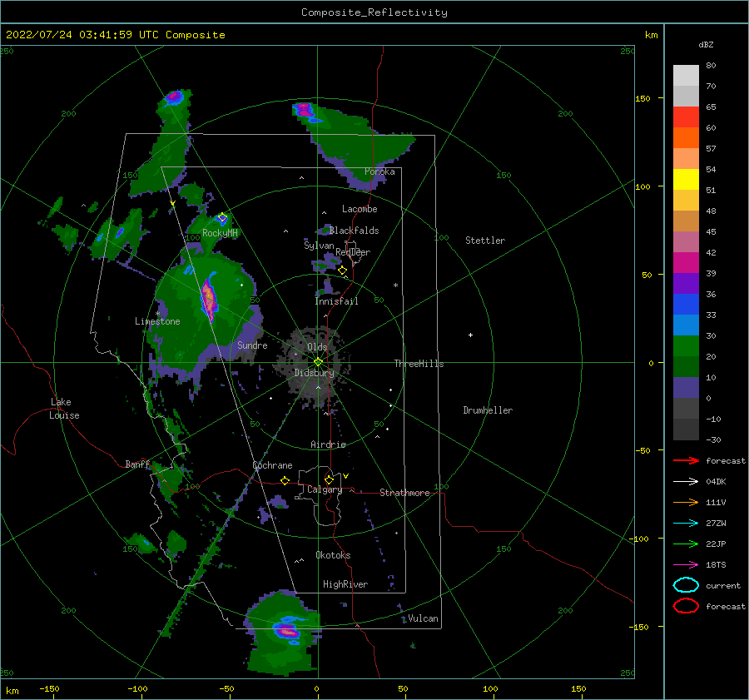Click the storm cell core near the bottom edge
This screenshot has width=749, height=700.
[287, 630]
